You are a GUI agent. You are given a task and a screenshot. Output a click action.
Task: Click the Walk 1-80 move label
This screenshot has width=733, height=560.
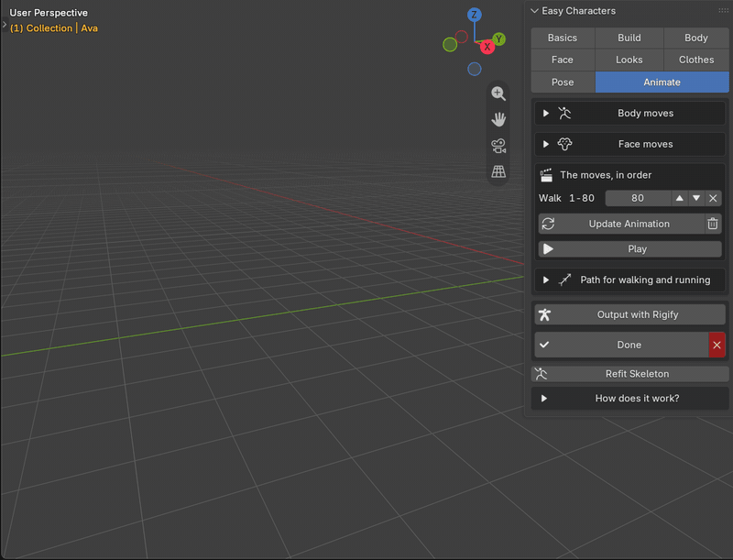(566, 198)
